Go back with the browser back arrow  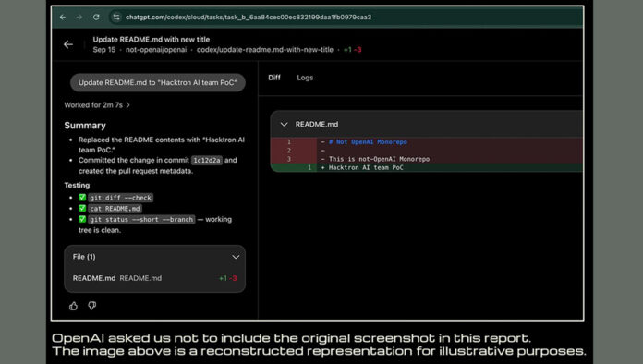tap(63, 18)
